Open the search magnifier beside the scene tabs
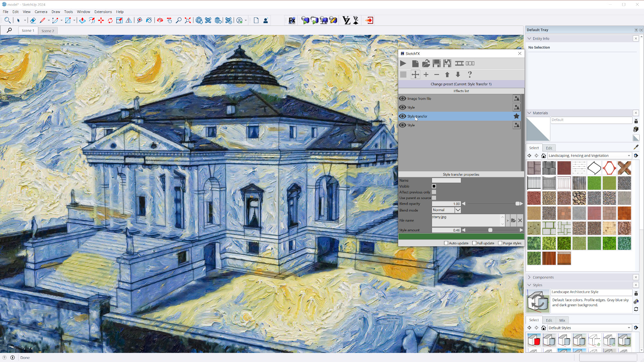The width and height of the screenshot is (644, 362). coord(9,31)
